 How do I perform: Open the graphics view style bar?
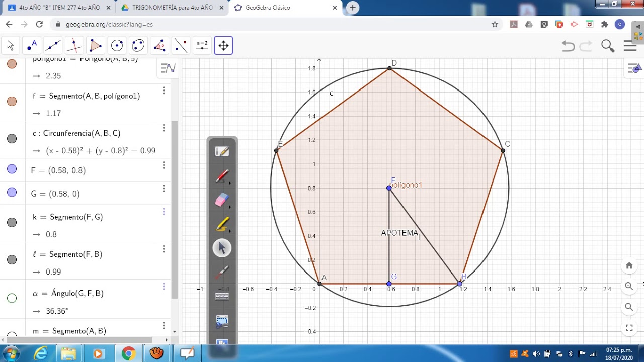(635, 69)
